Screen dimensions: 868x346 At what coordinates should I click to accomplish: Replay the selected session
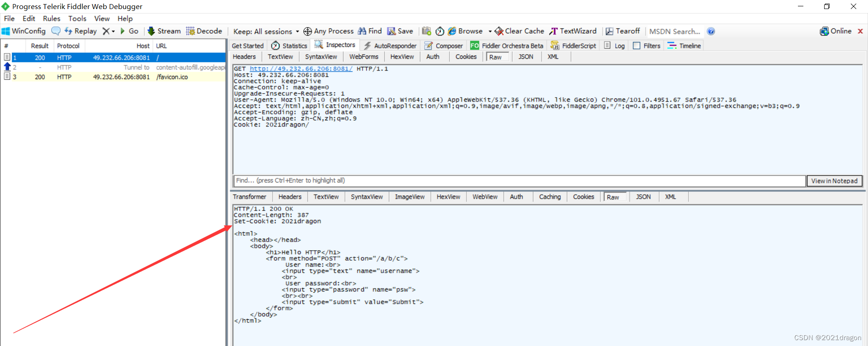80,31
